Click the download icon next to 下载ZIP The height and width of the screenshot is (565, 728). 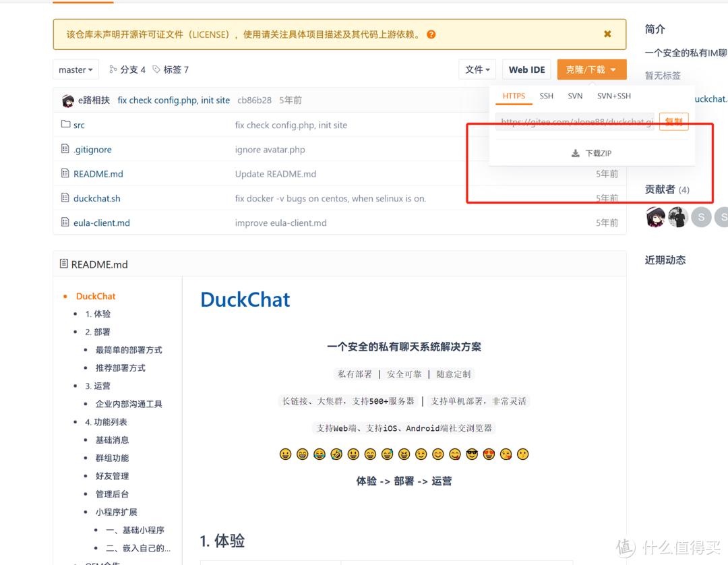(575, 153)
